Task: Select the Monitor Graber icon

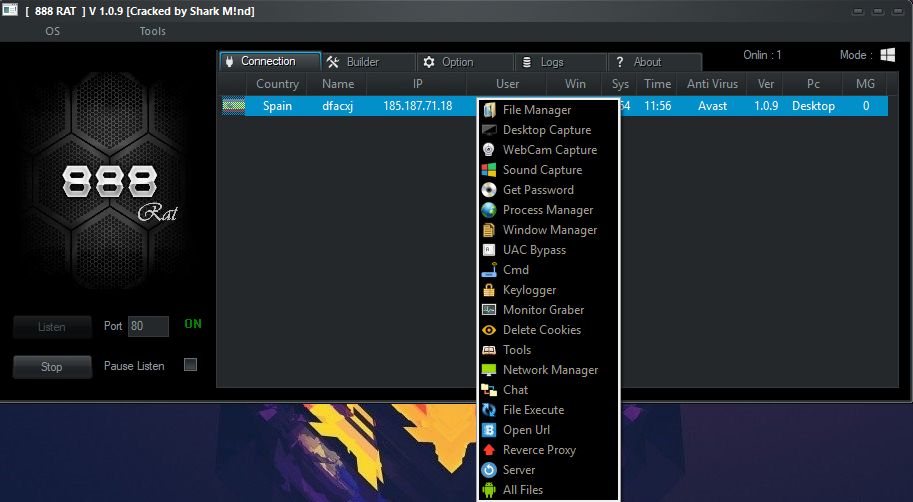Action: click(x=489, y=310)
